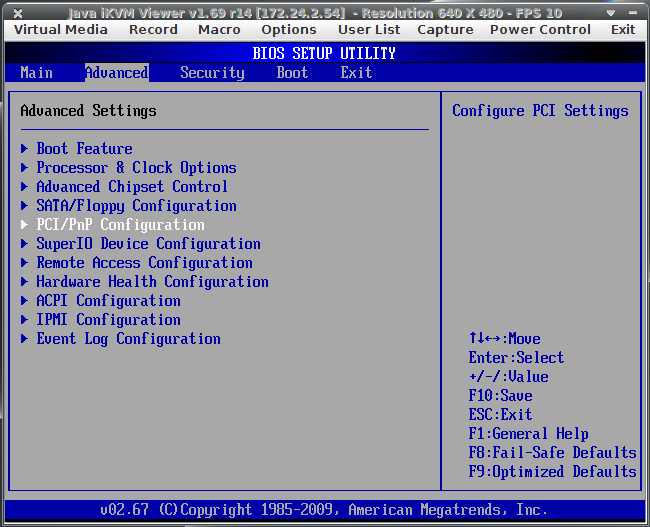Expand the Boot Feature submenu arrow
Screen dimensions: 650x527
[26, 149]
